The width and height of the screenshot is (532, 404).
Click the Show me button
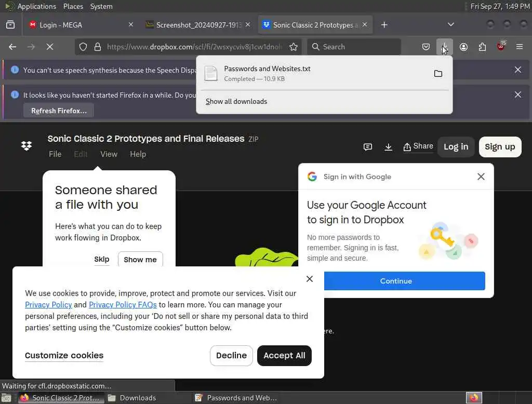(x=140, y=260)
